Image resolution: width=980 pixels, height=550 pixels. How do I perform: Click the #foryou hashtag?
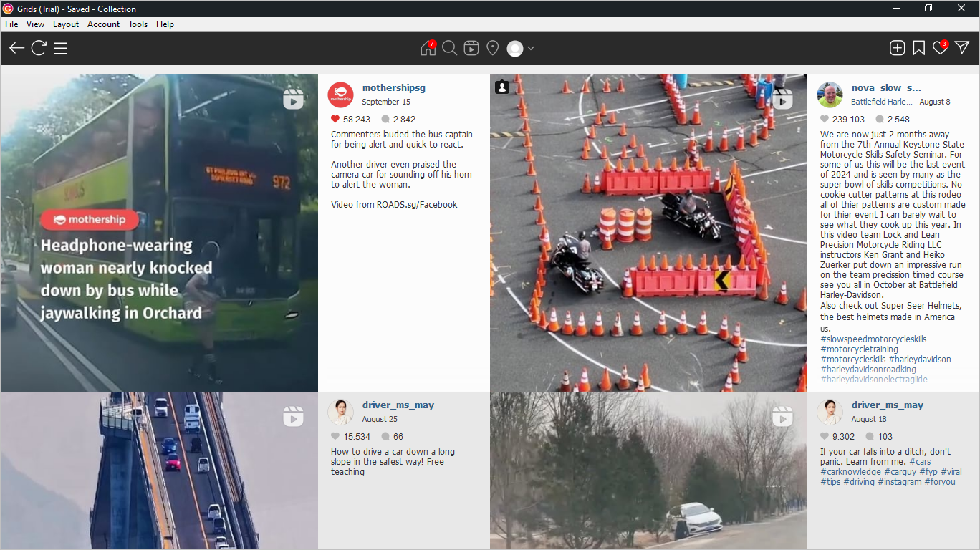pos(940,481)
